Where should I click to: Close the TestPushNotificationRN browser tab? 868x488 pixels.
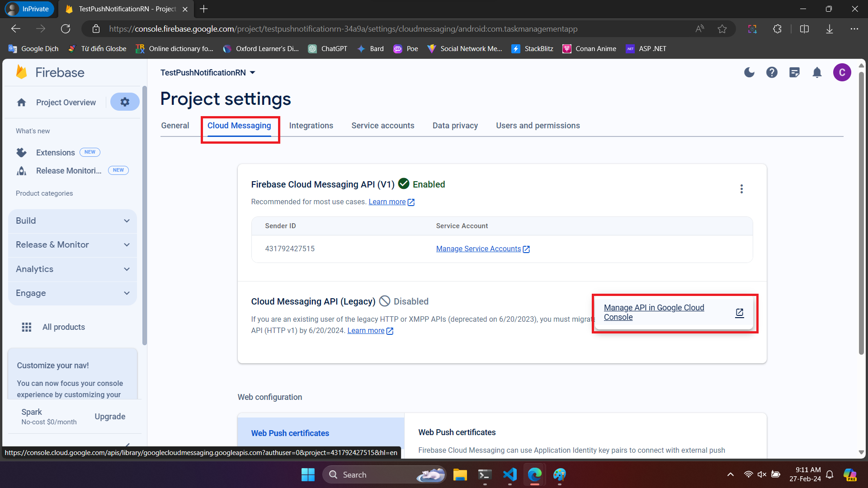(185, 9)
